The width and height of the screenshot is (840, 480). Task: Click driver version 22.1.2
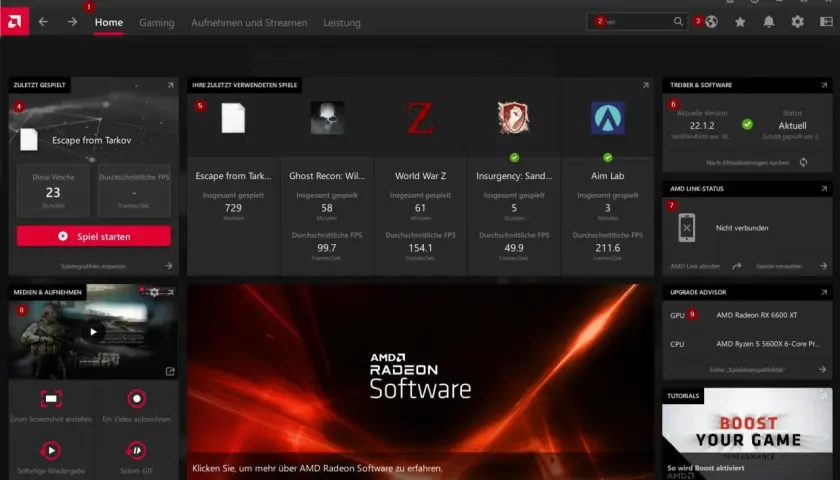coord(702,126)
